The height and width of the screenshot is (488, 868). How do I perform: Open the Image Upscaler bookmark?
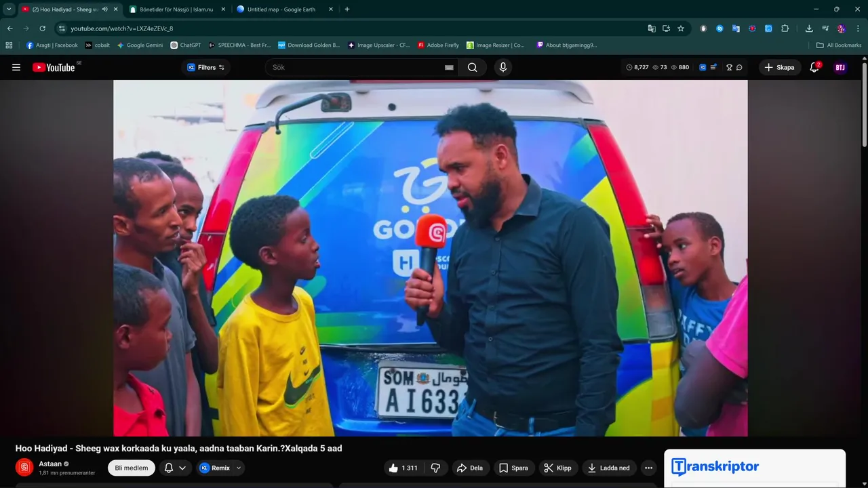click(x=379, y=45)
